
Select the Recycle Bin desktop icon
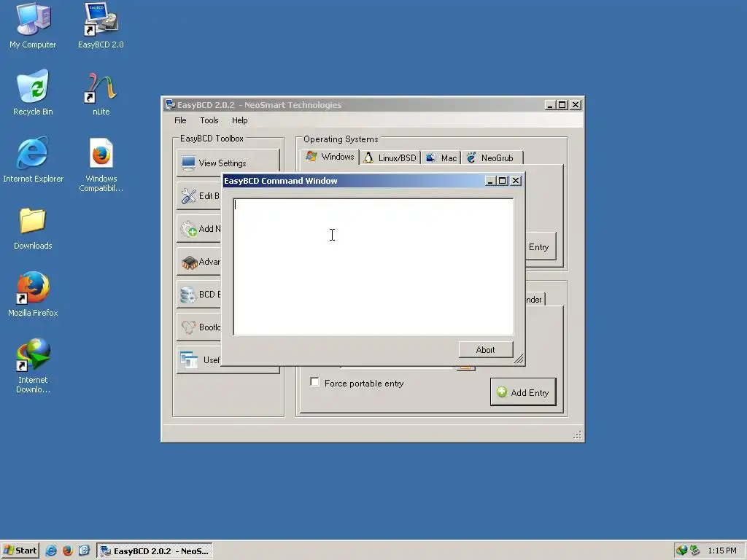pos(32,93)
